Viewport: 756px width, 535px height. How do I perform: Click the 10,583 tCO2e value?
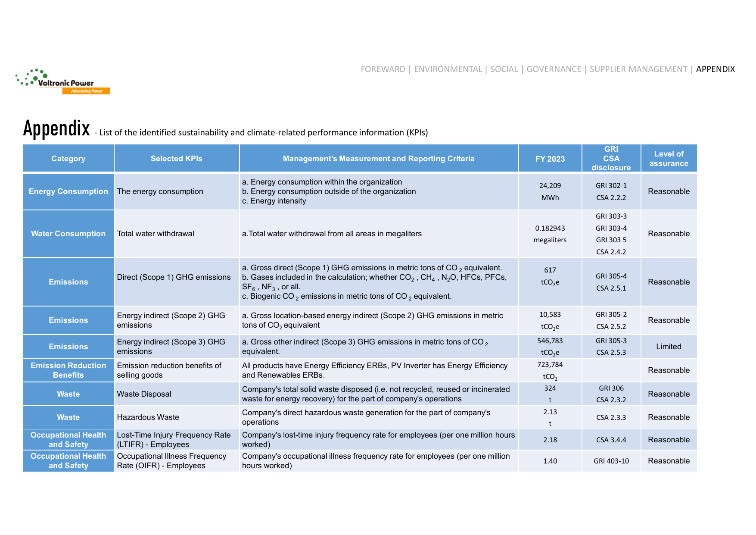coord(550,320)
